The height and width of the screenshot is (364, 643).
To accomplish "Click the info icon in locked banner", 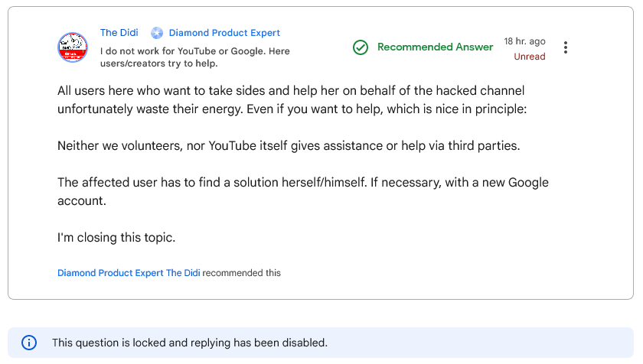I will tap(29, 343).
